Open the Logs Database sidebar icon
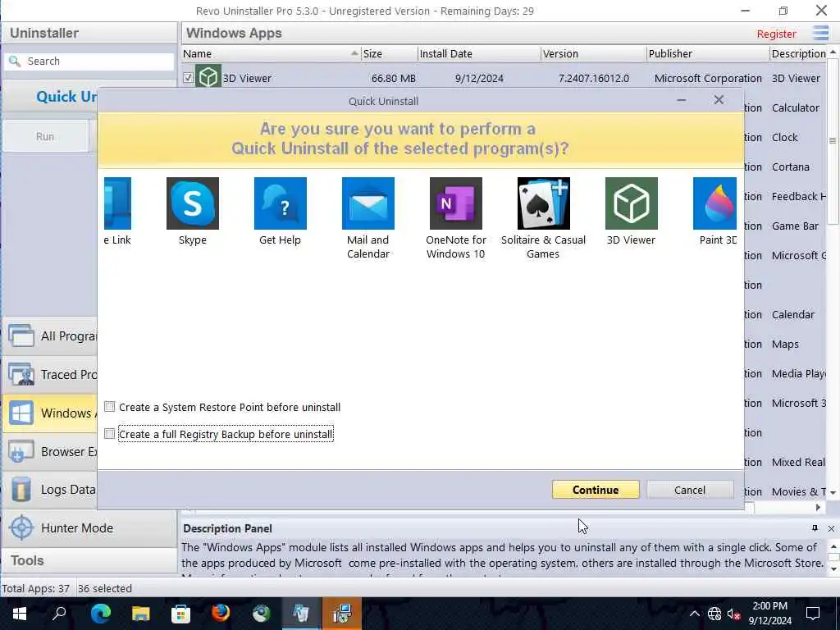This screenshot has height=630, width=840. (21, 490)
